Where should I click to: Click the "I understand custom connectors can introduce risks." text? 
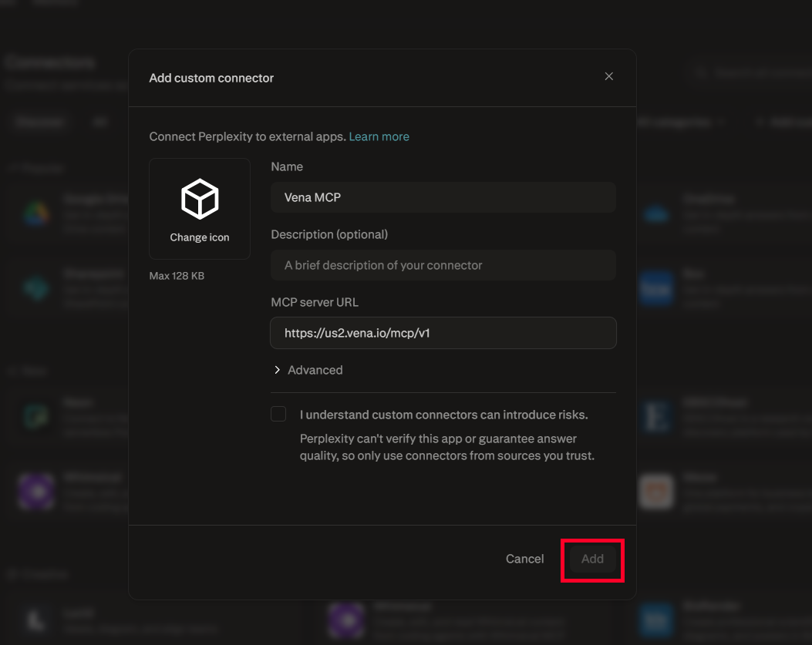[x=444, y=415]
